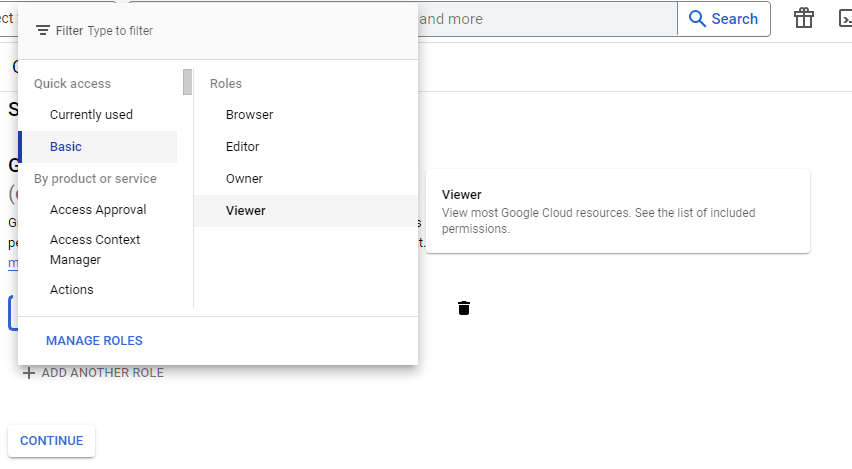Type in the role filter field
The image size is (852, 469).
point(240,31)
